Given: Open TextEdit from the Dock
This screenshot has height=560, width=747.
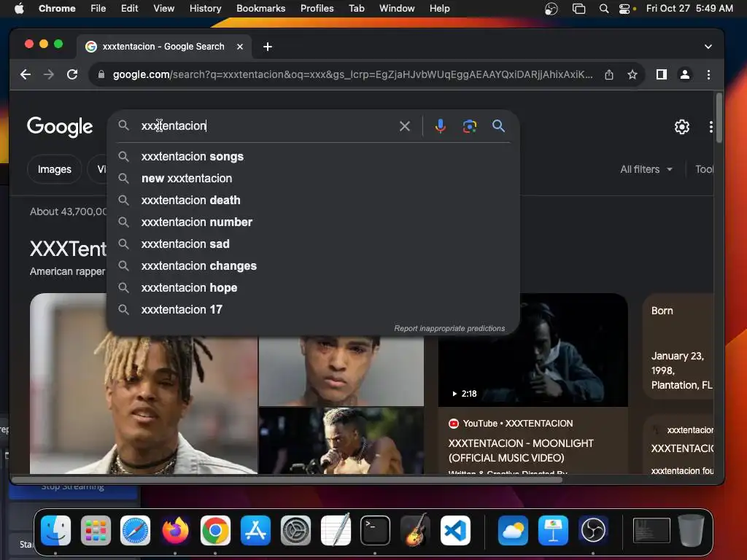Looking at the screenshot, I should tap(336, 530).
